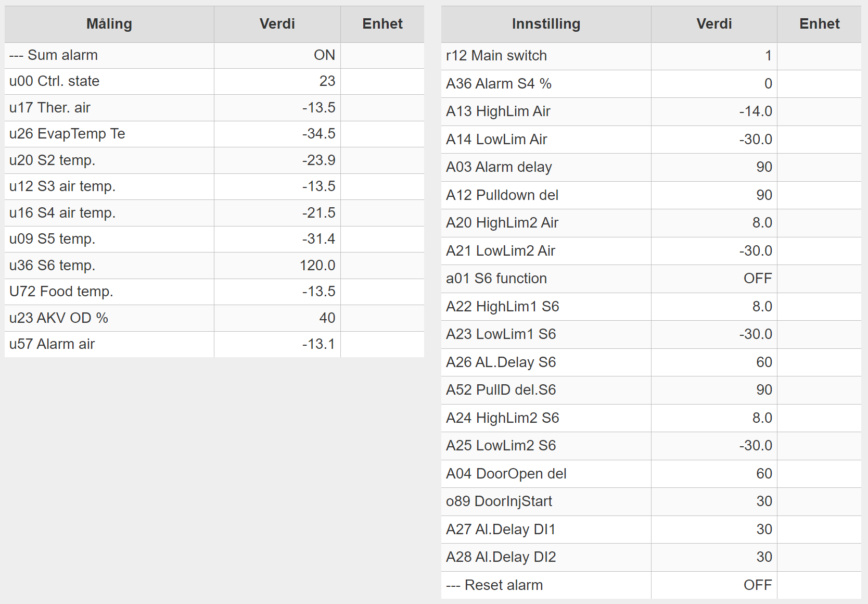The width and height of the screenshot is (868, 604).
Task: Select u26 EvapTemp Te row
Action: [x=214, y=134]
